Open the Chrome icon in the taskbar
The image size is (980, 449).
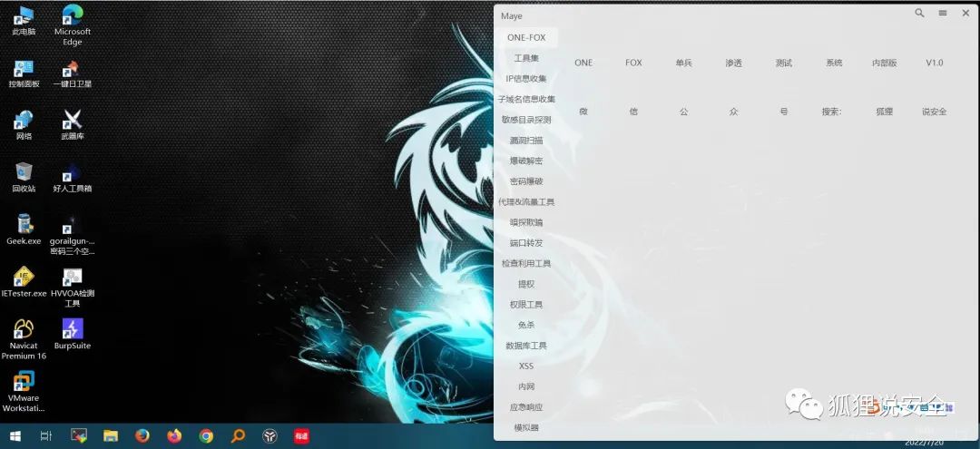coord(206,436)
